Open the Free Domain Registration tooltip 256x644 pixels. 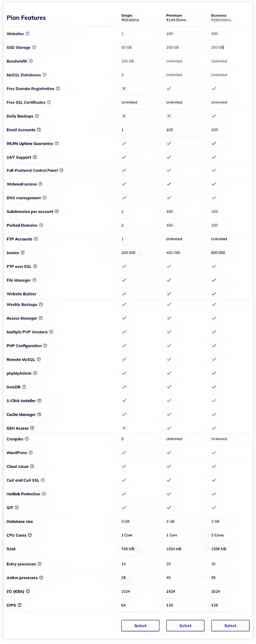point(58,89)
